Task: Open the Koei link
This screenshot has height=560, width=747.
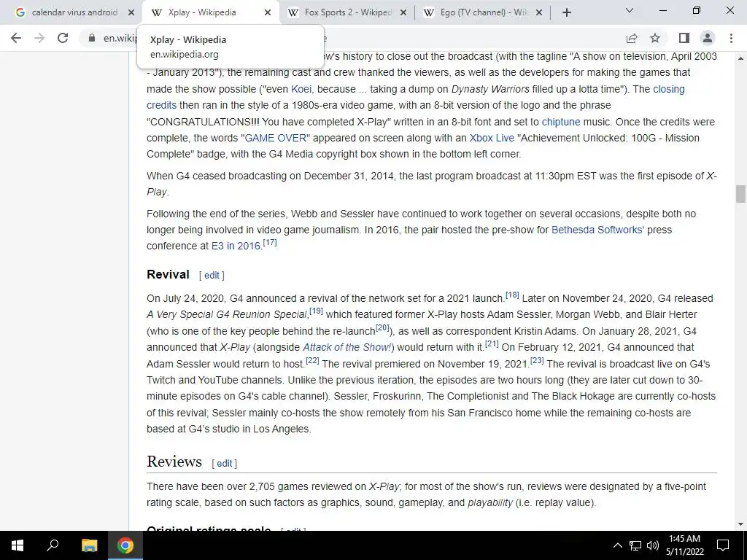Action: coord(301,89)
